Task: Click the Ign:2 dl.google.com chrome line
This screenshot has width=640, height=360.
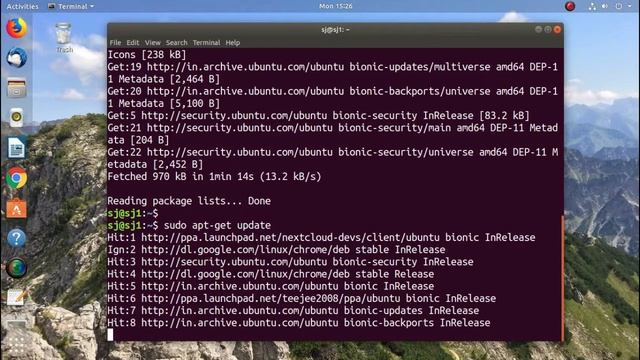Action: point(276,250)
